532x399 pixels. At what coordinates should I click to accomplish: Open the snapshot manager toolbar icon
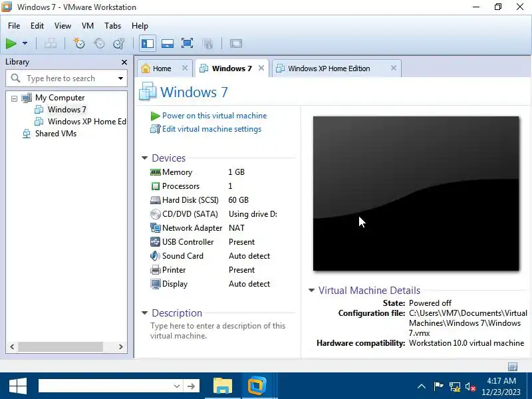[119, 43]
